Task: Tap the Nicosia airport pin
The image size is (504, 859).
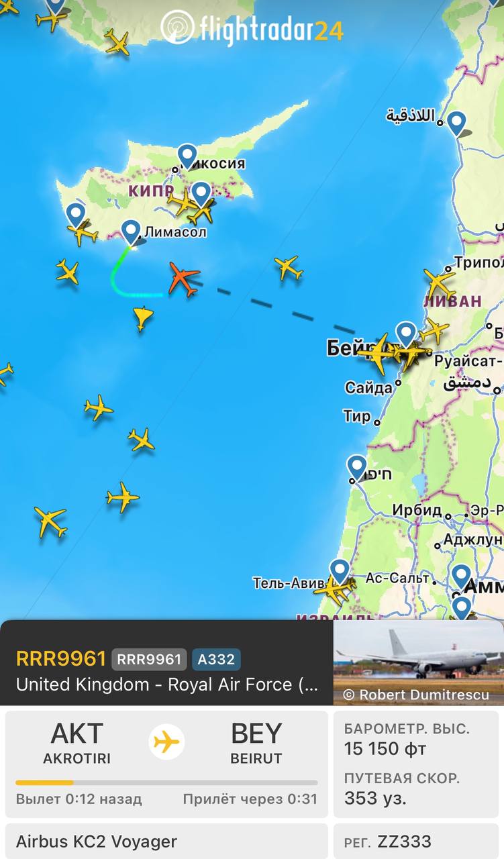Action: [x=187, y=157]
